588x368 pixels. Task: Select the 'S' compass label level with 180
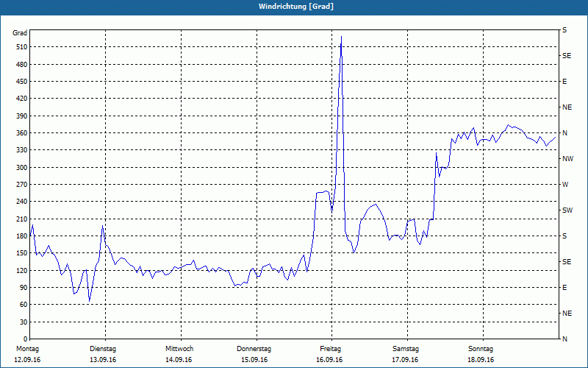point(564,236)
